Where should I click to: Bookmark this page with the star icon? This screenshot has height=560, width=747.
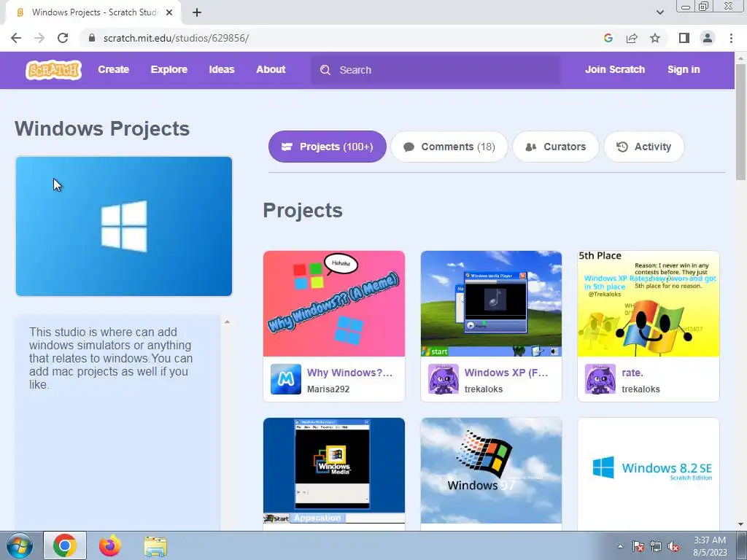point(655,38)
